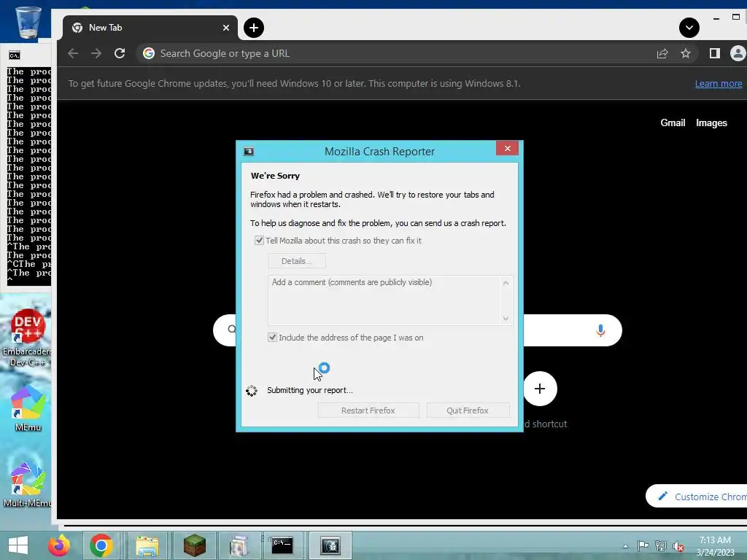This screenshot has width=747, height=560.
Task: Open a new Chrome tab with plus button
Action: [x=254, y=28]
